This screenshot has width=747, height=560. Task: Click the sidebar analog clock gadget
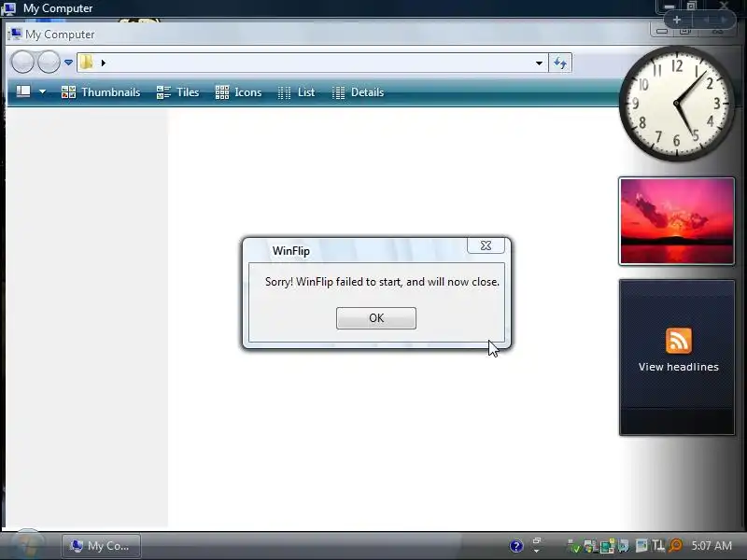pyautogui.click(x=676, y=104)
